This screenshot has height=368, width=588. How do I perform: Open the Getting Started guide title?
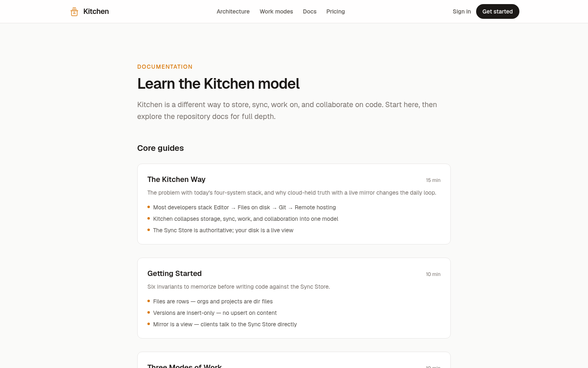click(174, 274)
